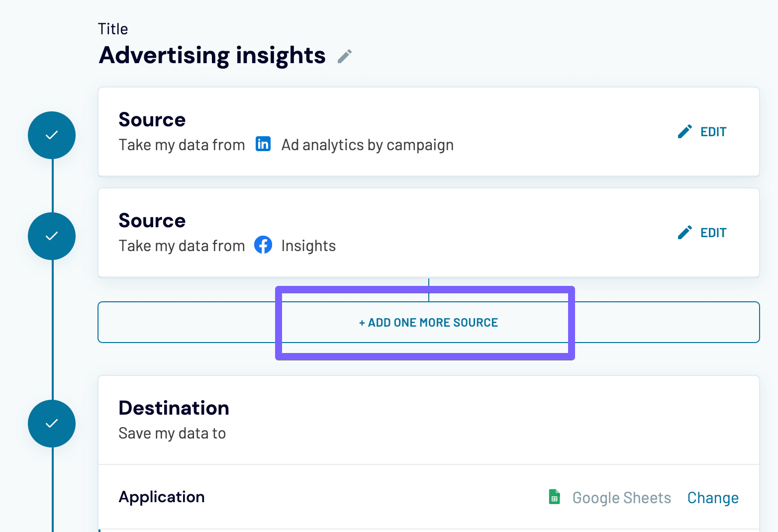Expand the Destination section heading
778x532 pixels.
(x=174, y=408)
